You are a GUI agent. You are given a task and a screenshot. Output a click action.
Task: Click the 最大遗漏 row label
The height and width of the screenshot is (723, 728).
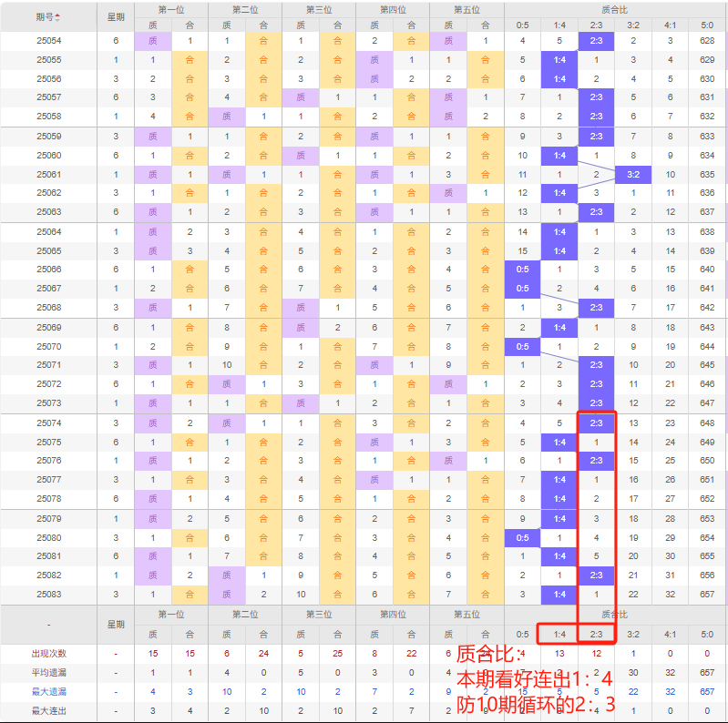(x=49, y=692)
